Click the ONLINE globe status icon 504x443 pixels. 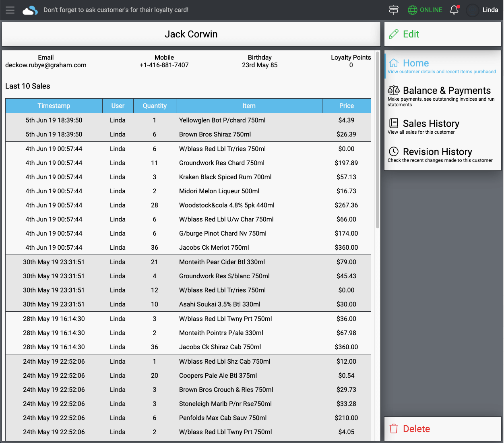pos(413,10)
